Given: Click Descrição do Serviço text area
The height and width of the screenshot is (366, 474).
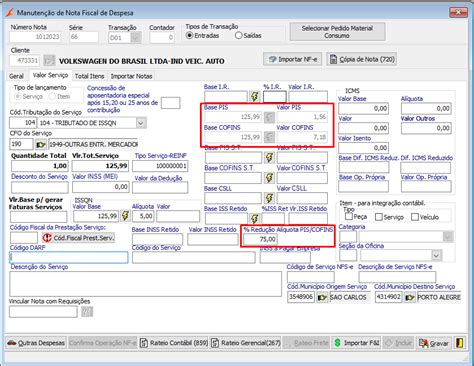Looking at the screenshot, I should [145, 284].
